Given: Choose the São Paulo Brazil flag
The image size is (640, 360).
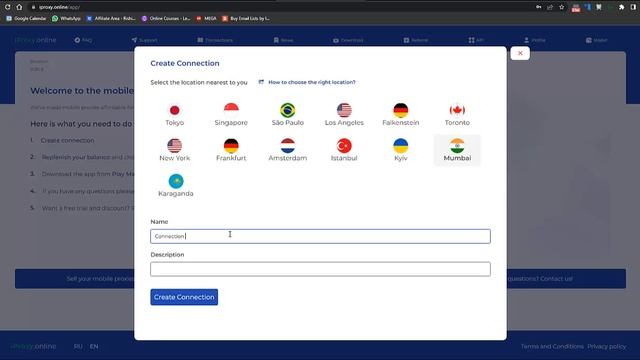Looking at the screenshot, I should pos(288,111).
